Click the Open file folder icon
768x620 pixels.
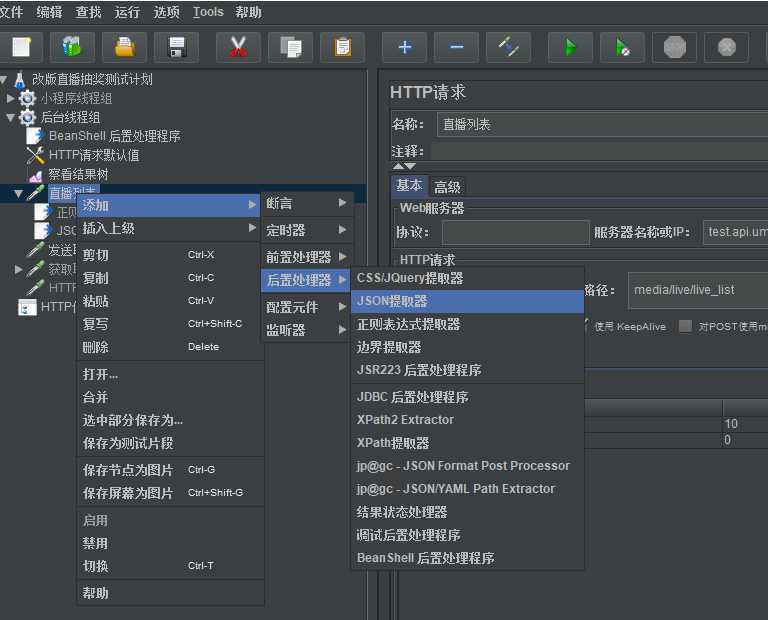pyautogui.click(x=124, y=48)
